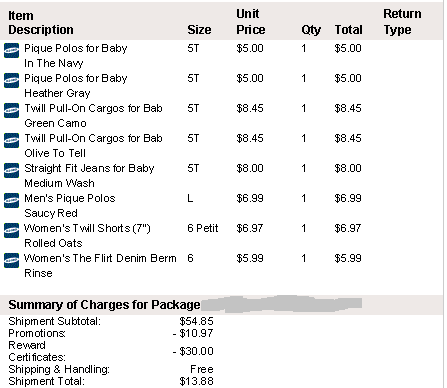Click the Flirt Denim Bermuda item icon

tap(11, 261)
